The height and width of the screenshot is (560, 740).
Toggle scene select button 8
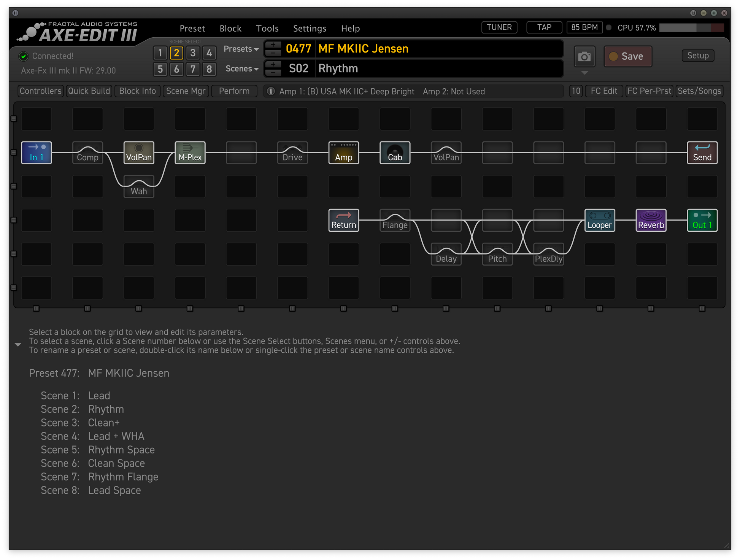[x=209, y=69]
